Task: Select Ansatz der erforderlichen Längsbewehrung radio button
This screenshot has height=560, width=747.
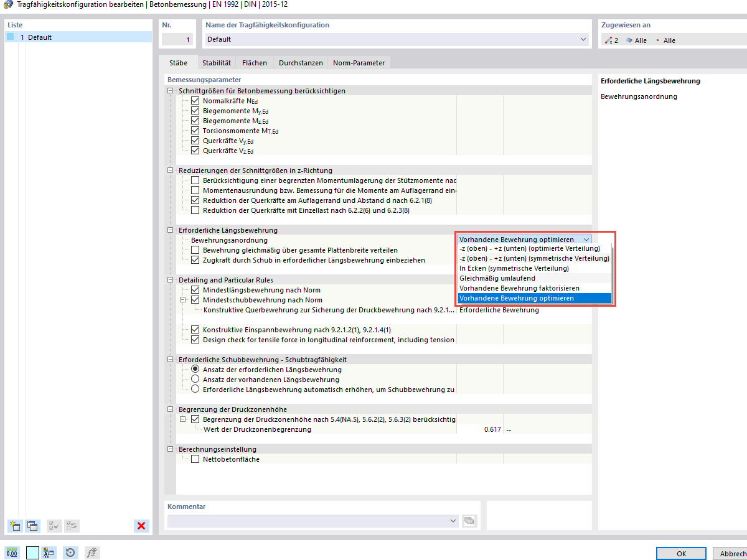Action: [x=195, y=370]
